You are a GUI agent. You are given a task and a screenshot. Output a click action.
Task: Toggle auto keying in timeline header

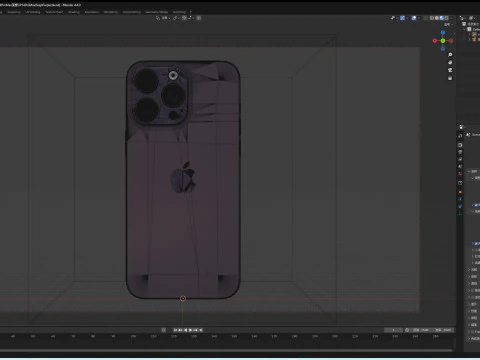pos(164,330)
